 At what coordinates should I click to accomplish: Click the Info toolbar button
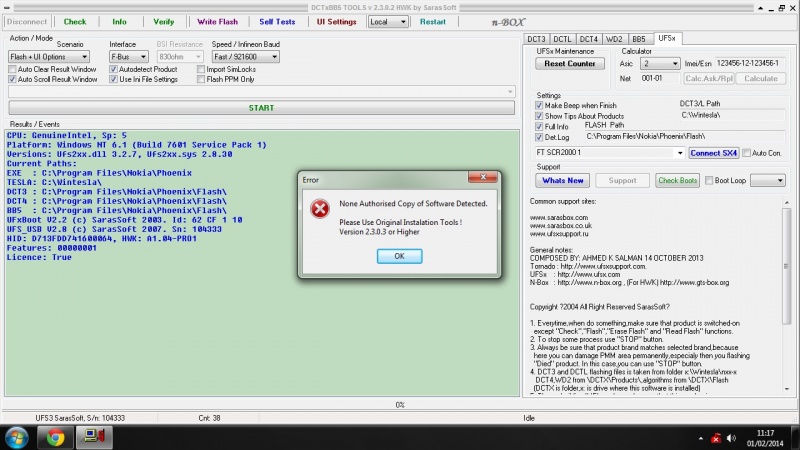click(x=119, y=22)
